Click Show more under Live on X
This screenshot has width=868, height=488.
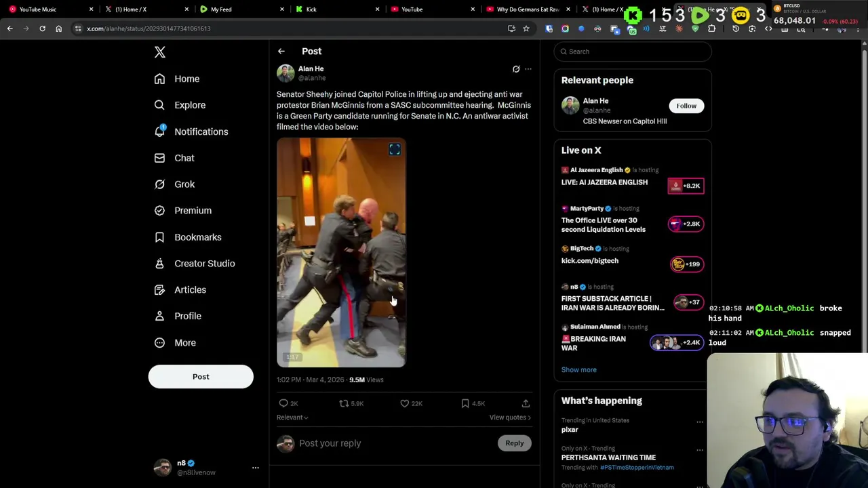pyautogui.click(x=578, y=370)
